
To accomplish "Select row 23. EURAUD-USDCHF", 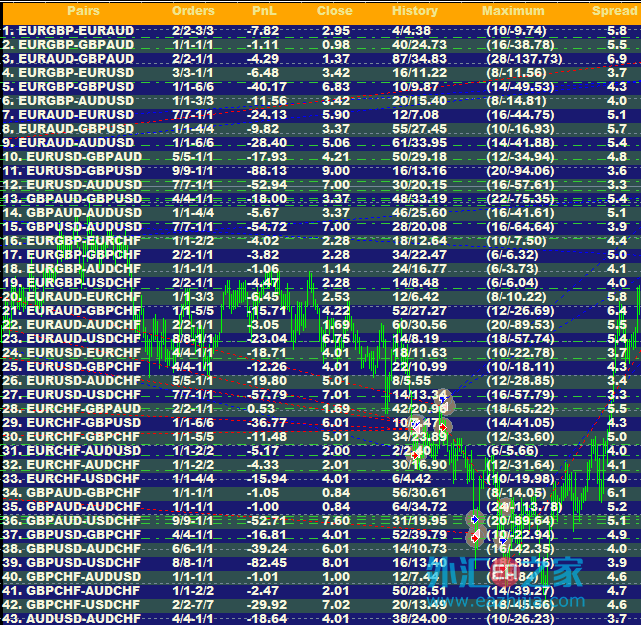I will pyautogui.click(x=322, y=338).
